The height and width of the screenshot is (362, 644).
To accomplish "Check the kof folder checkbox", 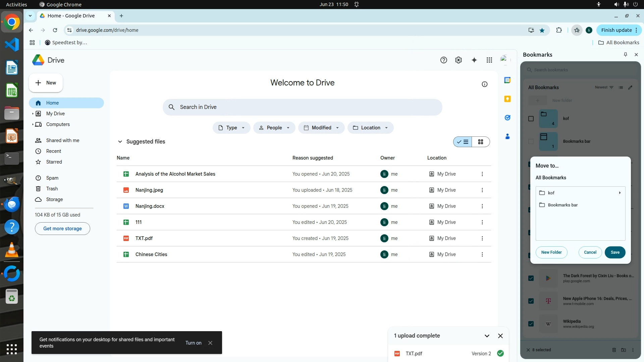I will [x=531, y=119].
